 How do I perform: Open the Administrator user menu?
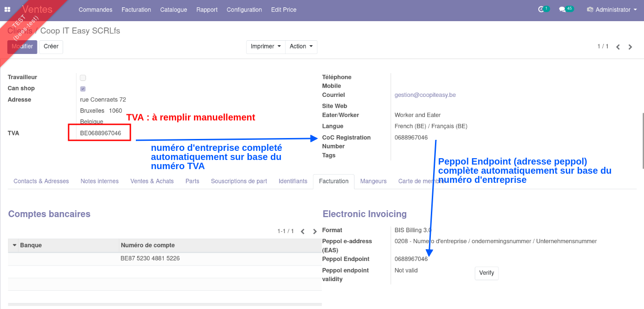pyautogui.click(x=612, y=10)
